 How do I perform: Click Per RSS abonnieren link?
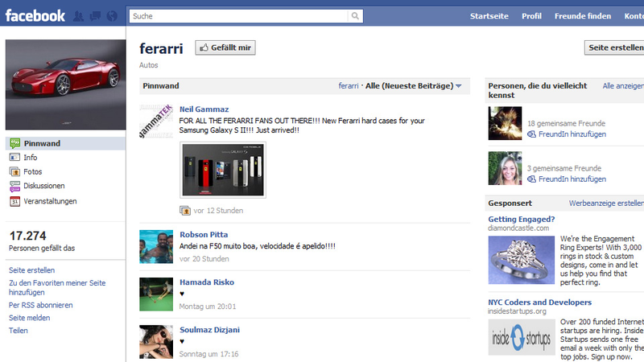41,305
